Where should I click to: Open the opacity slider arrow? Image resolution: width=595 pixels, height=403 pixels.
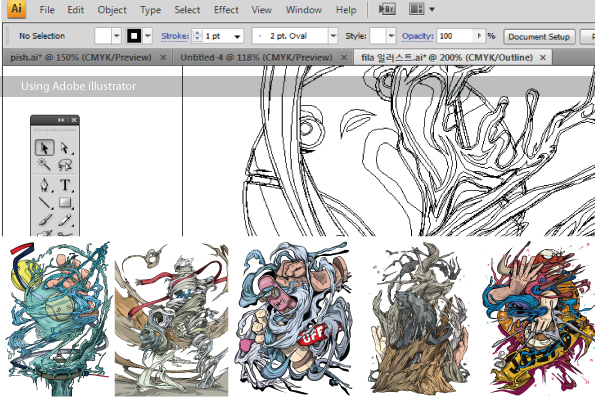pyautogui.click(x=480, y=36)
